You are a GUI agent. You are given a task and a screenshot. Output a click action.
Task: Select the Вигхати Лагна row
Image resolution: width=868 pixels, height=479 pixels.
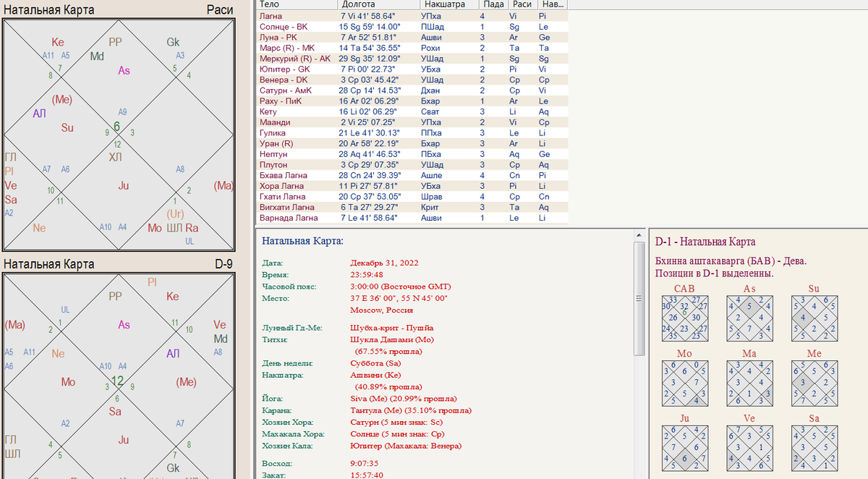pyautogui.click(x=412, y=207)
